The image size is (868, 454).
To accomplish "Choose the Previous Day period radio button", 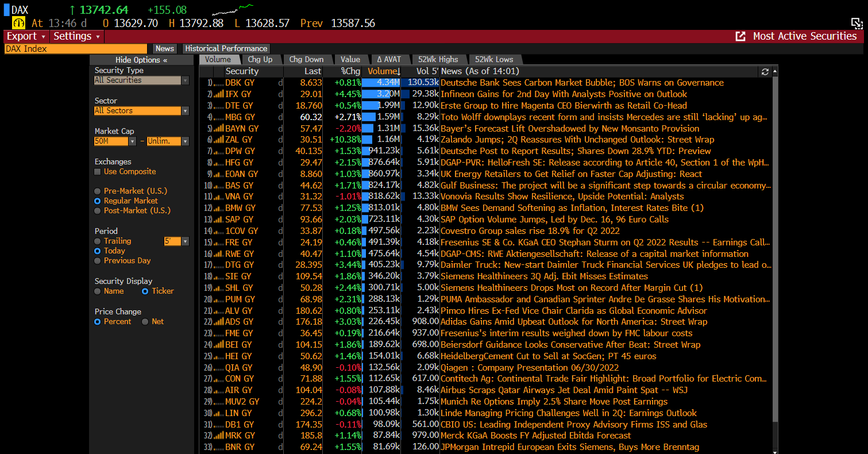I will (x=98, y=261).
